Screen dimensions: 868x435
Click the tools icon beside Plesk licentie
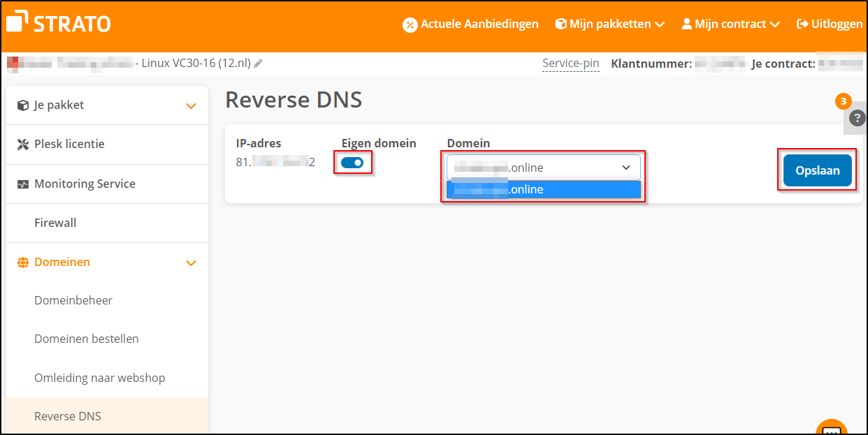[22, 145]
